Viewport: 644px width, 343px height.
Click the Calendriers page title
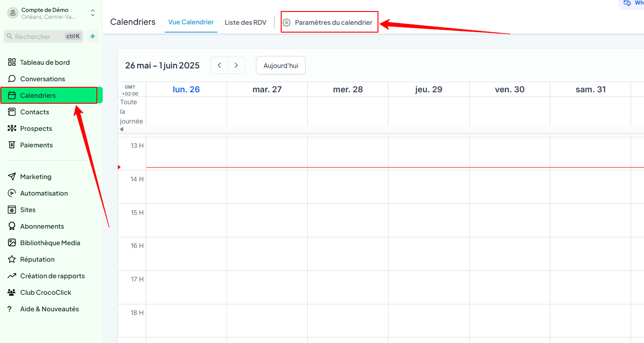133,22
